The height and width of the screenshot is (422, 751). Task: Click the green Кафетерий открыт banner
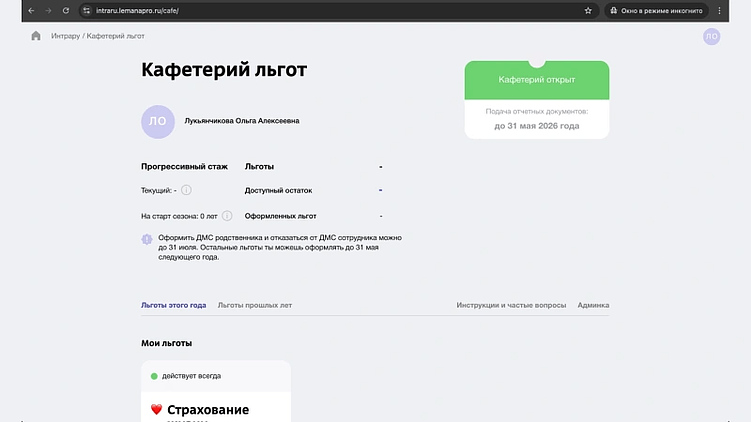pos(537,80)
